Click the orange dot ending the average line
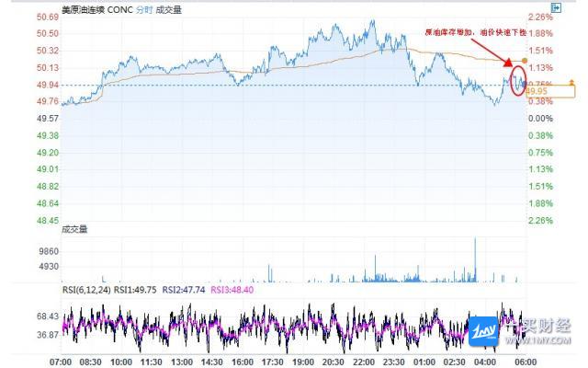 [525, 61]
